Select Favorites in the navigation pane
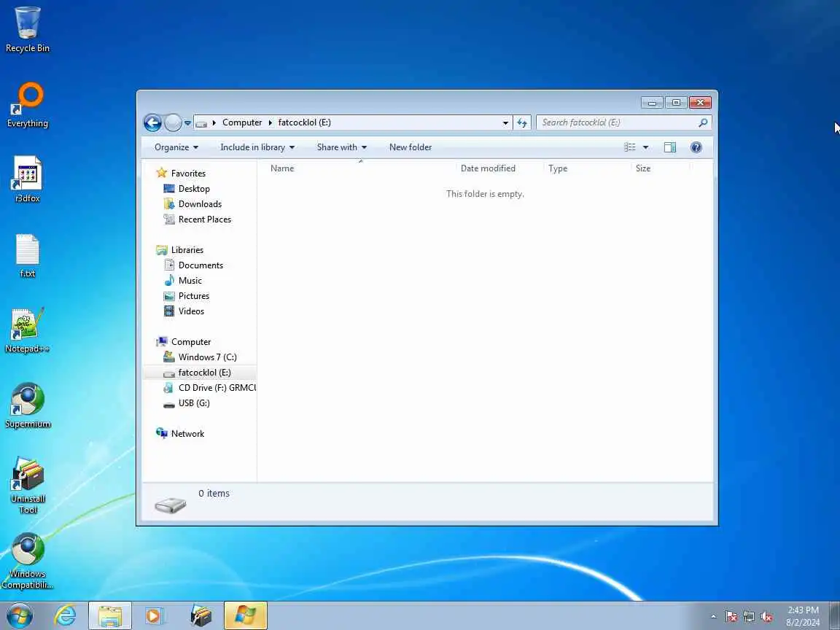This screenshot has height=630, width=840. (x=181, y=173)
